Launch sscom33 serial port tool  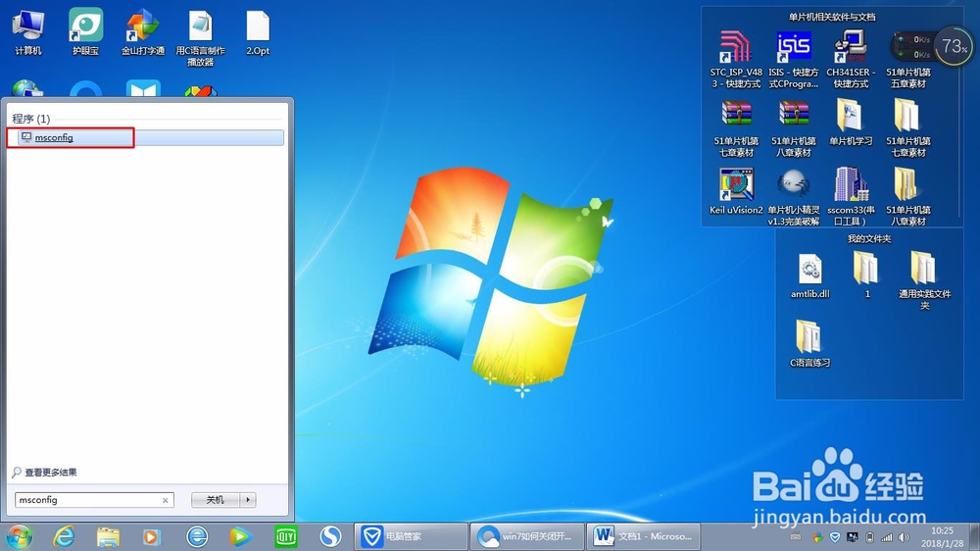pyautogui.click(x=851, y=197)
